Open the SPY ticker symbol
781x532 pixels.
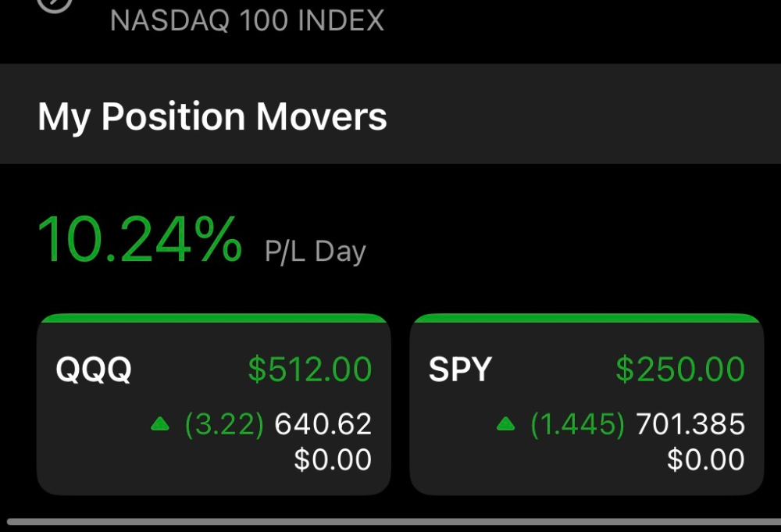tap(460, 369)
